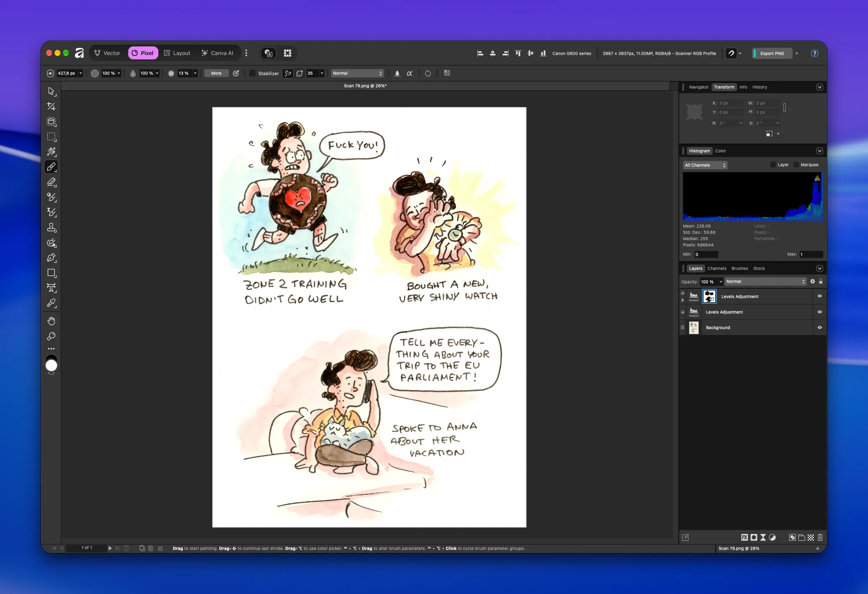The image size is (868, 594).
Task: Click the white foreground color swatch
Action: coord(51,366)
